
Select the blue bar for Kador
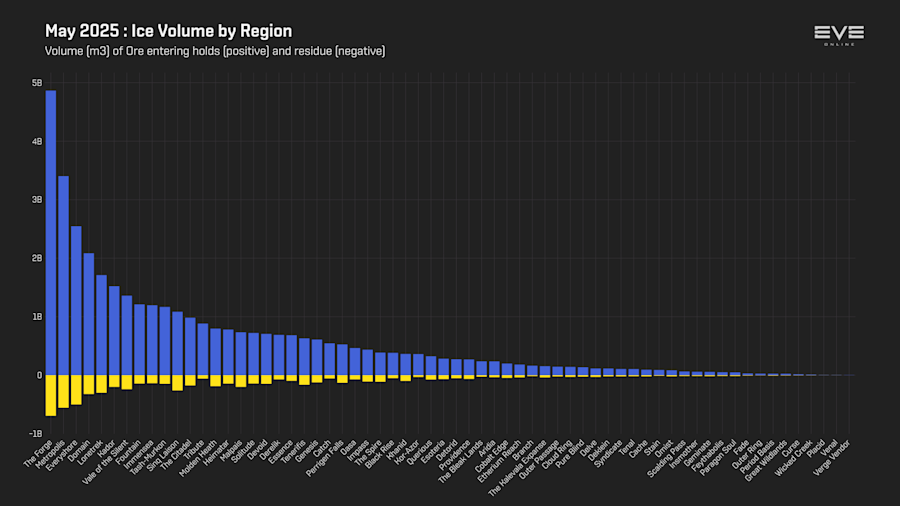point(114,330)
